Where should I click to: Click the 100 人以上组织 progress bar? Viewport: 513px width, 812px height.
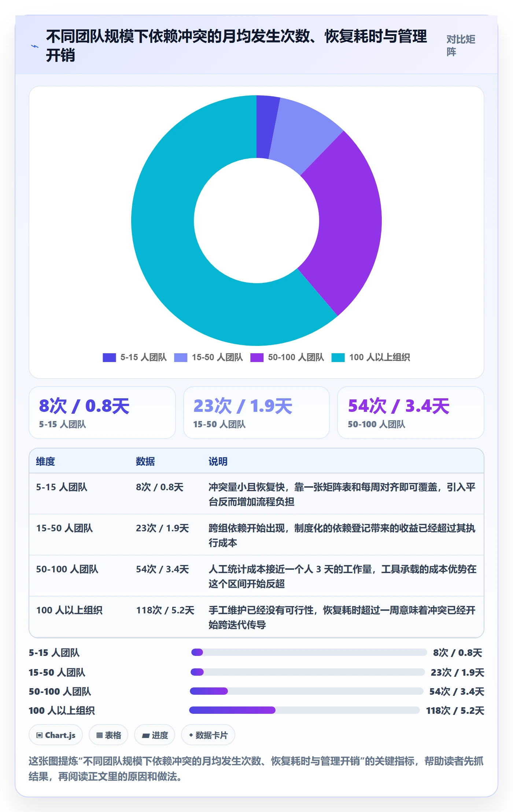click(305, 710)
